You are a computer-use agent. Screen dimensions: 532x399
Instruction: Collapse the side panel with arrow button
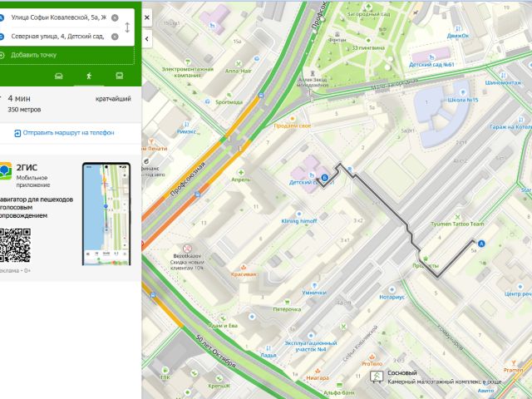147,39
